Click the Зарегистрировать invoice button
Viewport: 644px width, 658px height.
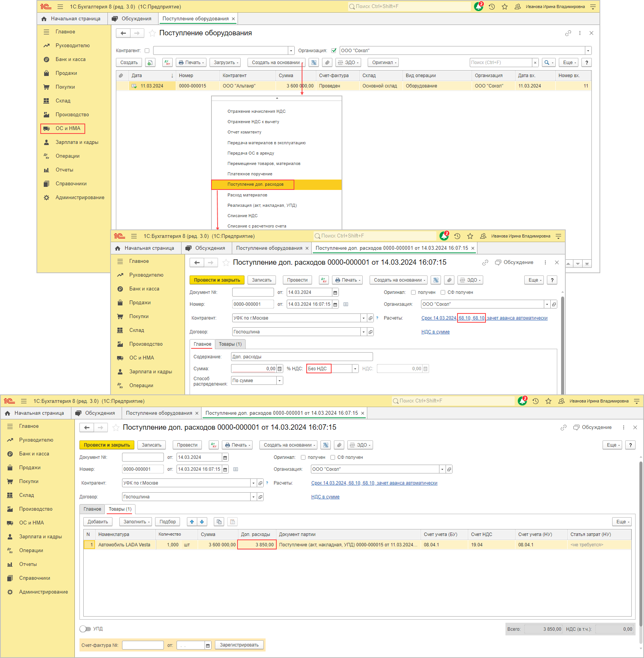[x=239, y=645]
